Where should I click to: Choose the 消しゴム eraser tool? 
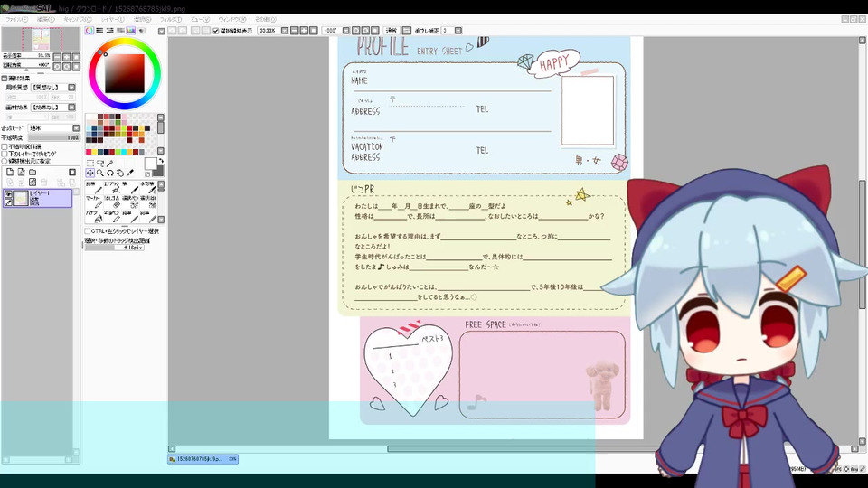point(112,202)
